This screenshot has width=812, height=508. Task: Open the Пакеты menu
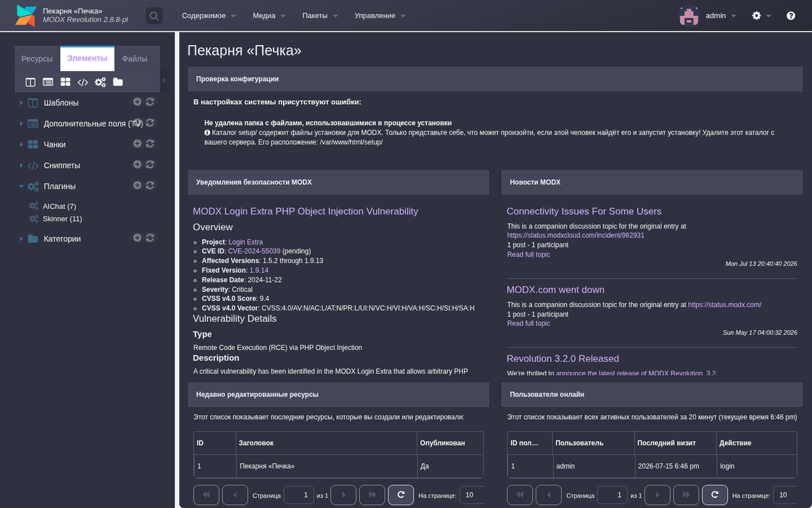(x=320, y=15)
